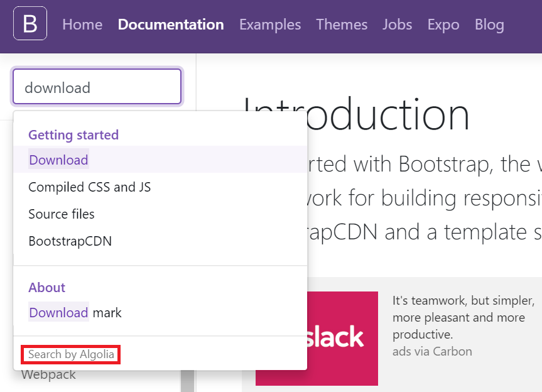The height and width of the screenshot is (392, 542).
Task: Click the sidebar vertical scrollbar
Action: point(187,381)
